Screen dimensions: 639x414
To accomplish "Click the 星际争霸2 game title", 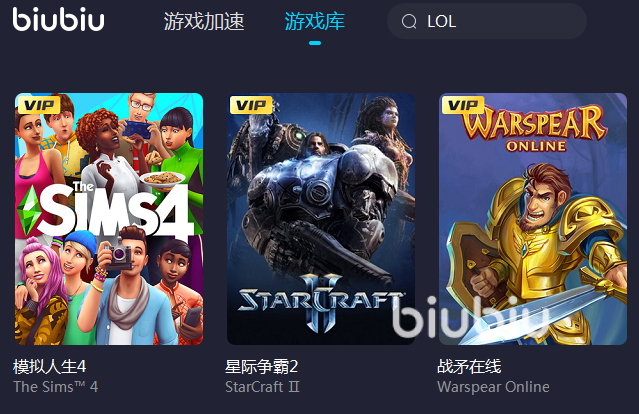I will [262, 366].
